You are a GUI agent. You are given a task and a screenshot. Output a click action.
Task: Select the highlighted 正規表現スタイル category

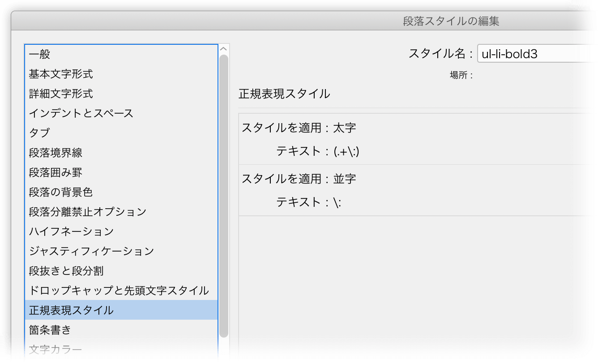click(x=121, y=310)
